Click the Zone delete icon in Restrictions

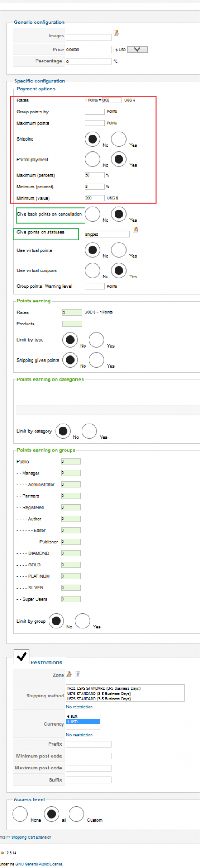click(78, 674)
